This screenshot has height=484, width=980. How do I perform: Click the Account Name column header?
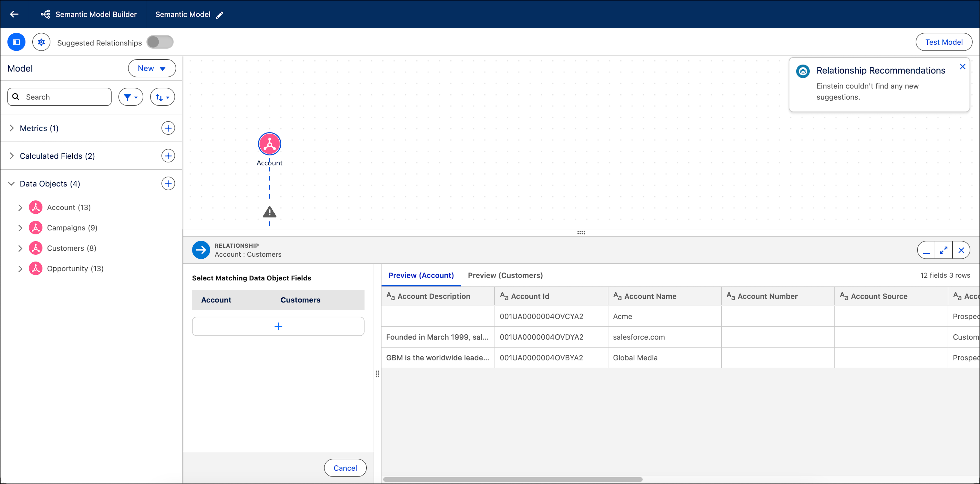pyautogui.click(x=665, y=296)
